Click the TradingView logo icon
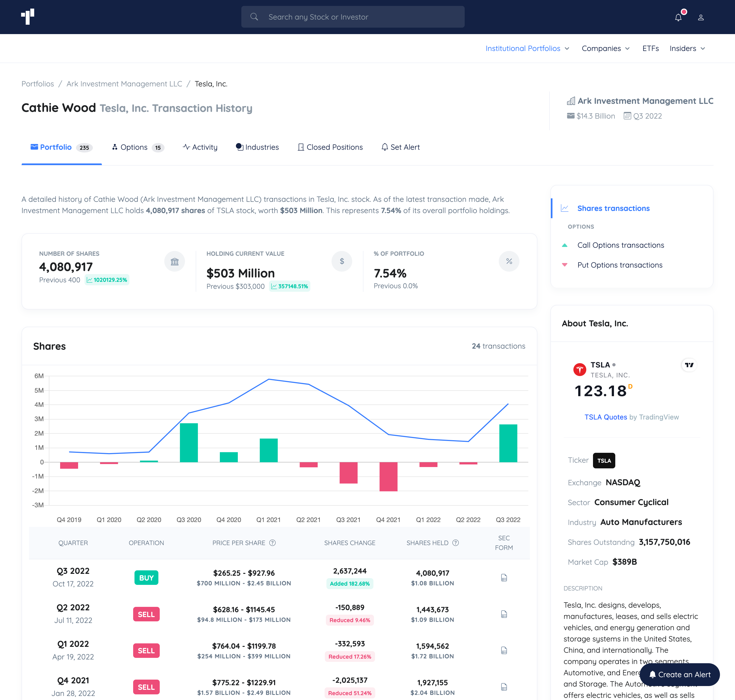735x700 pixels. point(689,365)
